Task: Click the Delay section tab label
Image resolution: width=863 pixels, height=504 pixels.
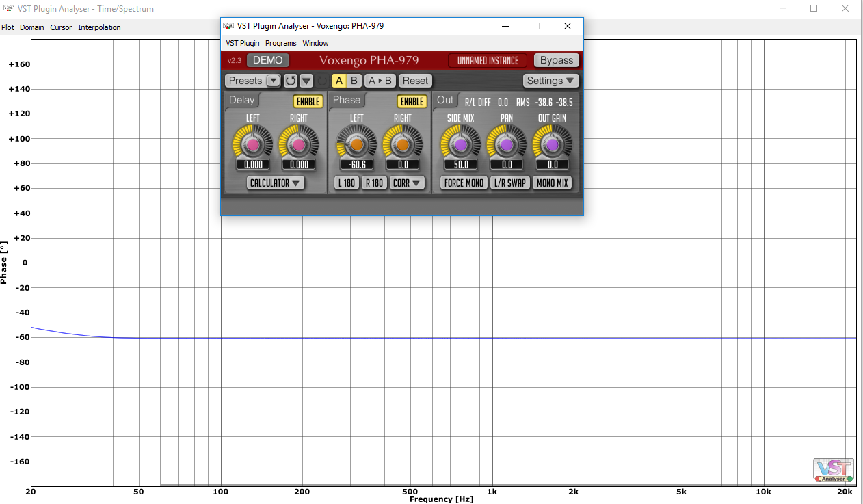Action: 241,100
